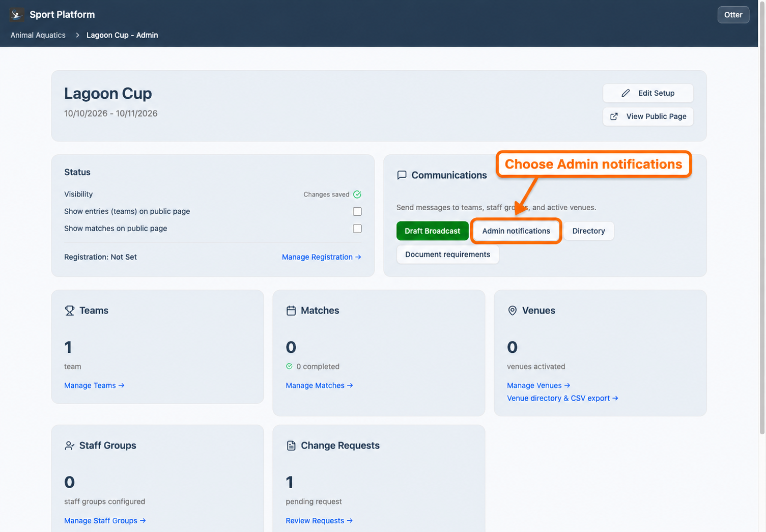Image resolution: width=766 pixels, height=532 pixels.
Task: Click the date range 10/10/2026 - 10/11/2026
Action: [x=111, y=114]
